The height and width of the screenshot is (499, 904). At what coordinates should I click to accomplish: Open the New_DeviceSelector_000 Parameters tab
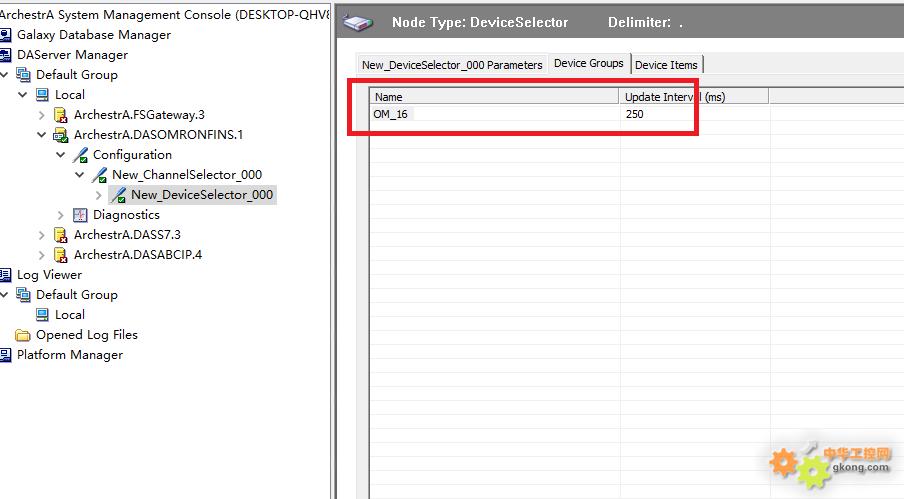452,65
